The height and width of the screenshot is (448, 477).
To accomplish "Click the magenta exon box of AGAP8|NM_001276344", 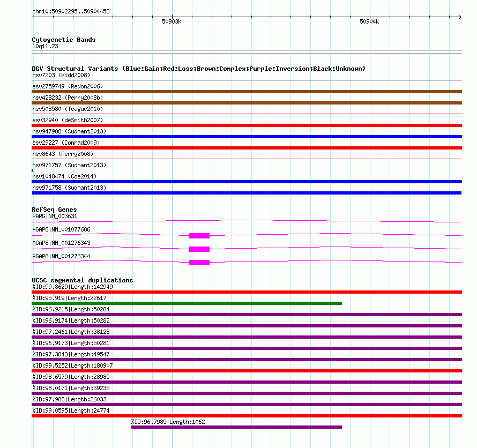I will point(199,263).
